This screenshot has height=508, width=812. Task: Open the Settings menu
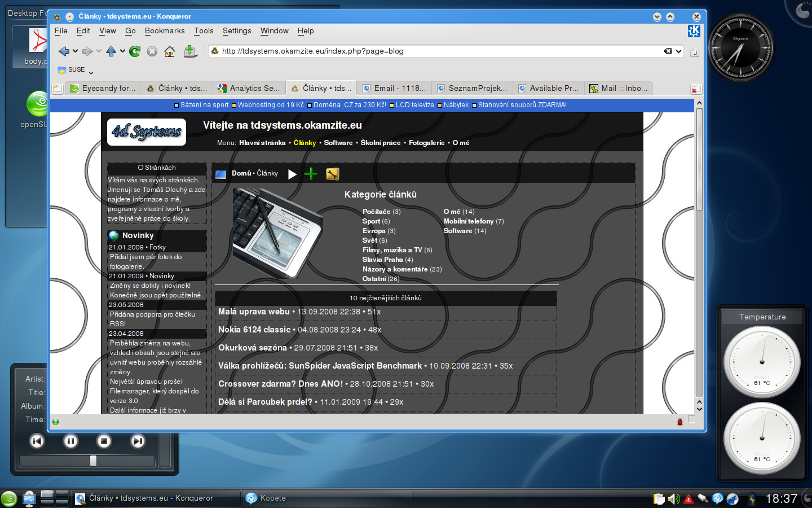pos(237,31)
